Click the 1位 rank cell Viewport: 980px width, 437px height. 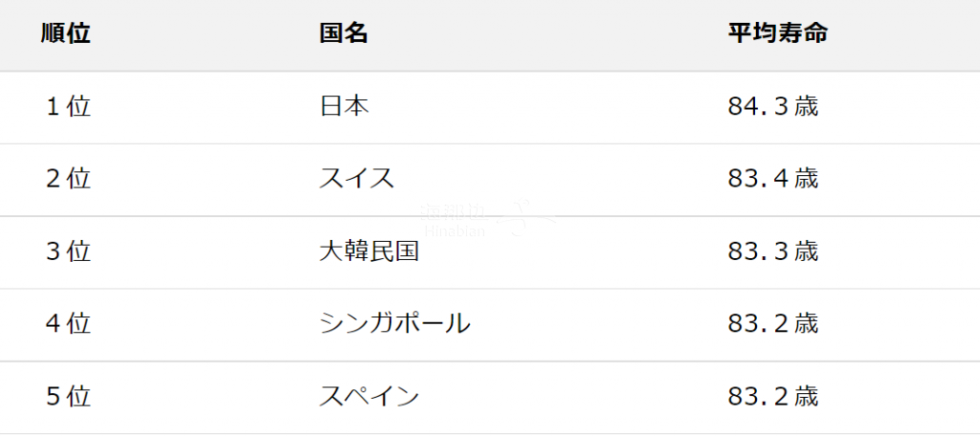(x=68, y=107)
